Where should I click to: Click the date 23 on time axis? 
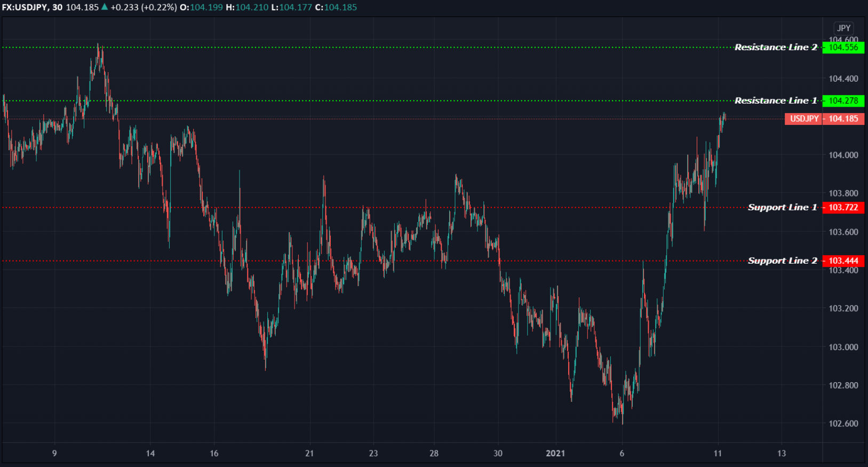[x=373, y=453]
